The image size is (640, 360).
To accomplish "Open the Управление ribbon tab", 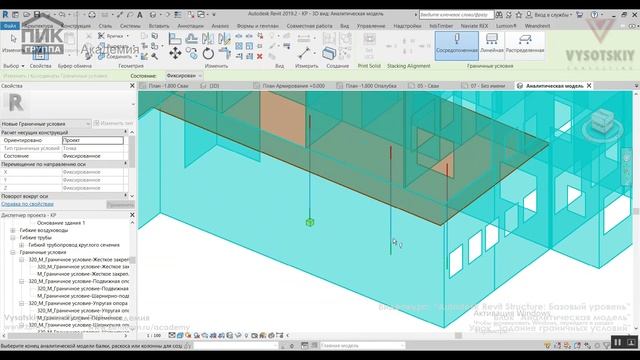I will coord(371,26).
